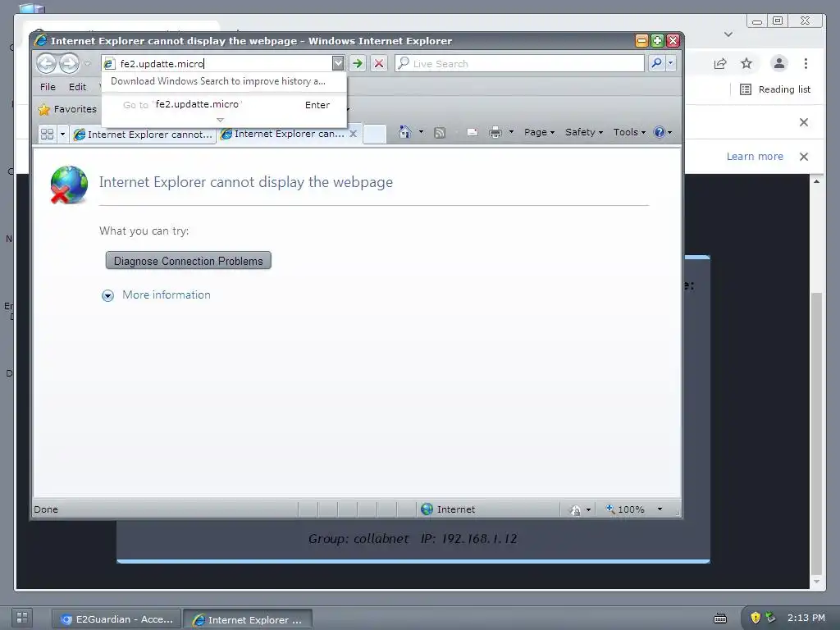The width and height of the screenshot is (840, 630).
Task: Click Diagnose Connection Problems button
Action: click(x=189, y=261)
